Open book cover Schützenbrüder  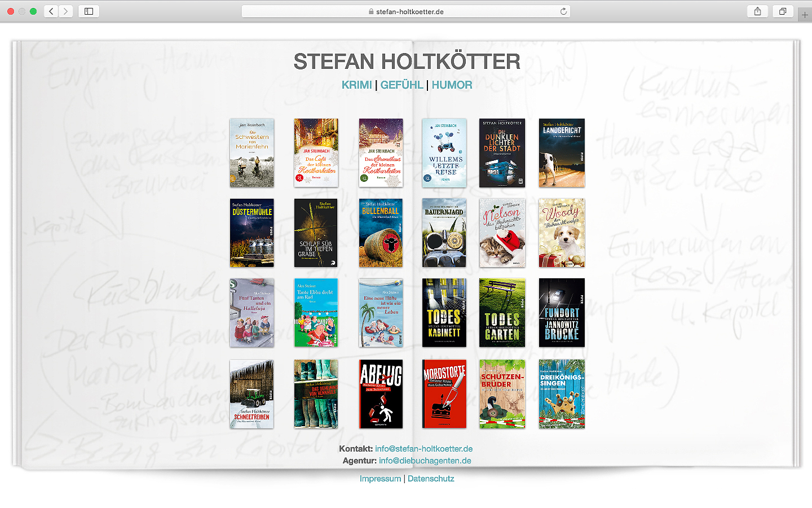pos(502,394)
